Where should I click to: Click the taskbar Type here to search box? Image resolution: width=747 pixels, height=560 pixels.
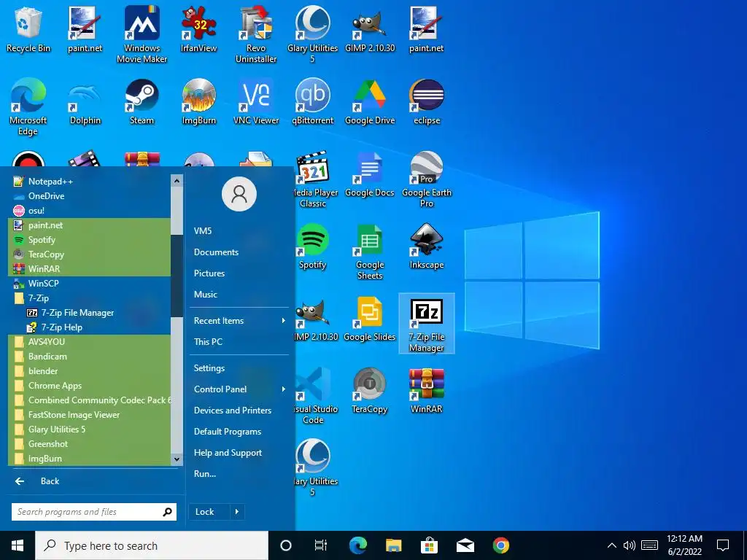[x=152, y=545]
